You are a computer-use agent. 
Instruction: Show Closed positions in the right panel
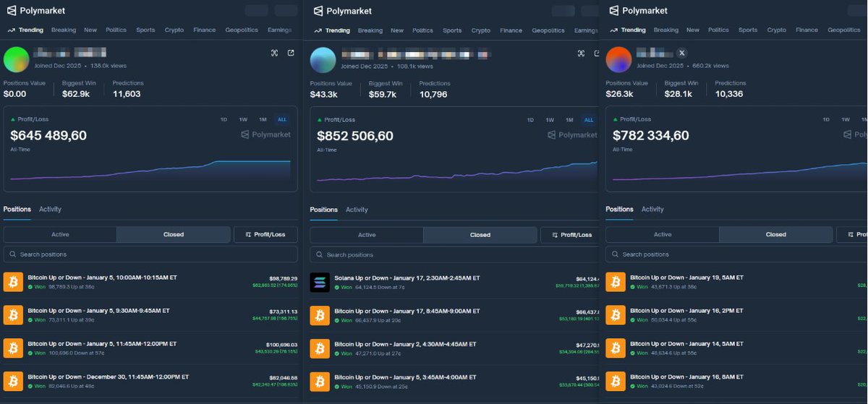776,235
